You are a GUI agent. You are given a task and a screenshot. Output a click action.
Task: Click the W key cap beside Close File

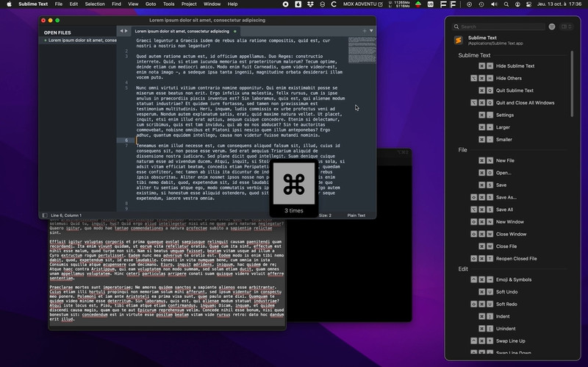[490, 246]
